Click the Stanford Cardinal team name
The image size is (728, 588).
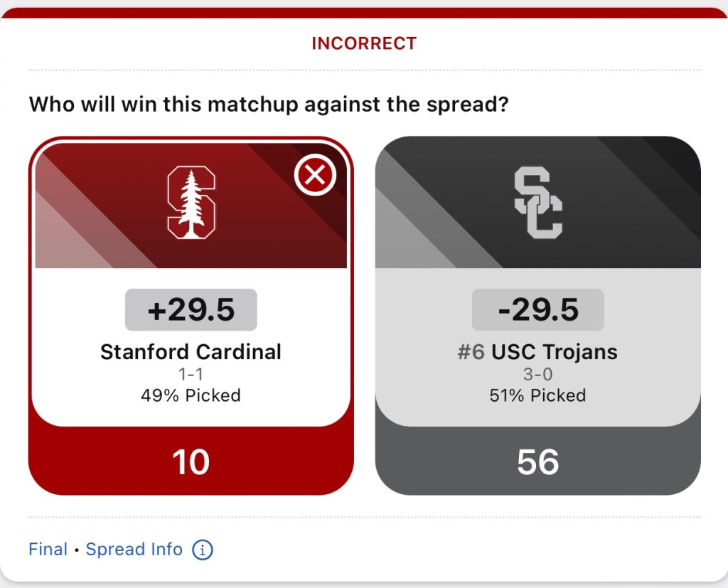(x=191, y=352)
